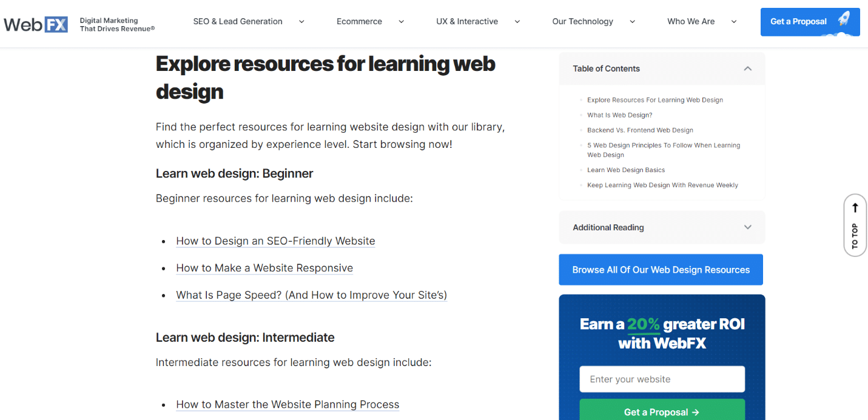Click the WebFX logo
Image resolution: width=868 pixels, height=420 pixels.
35,24
